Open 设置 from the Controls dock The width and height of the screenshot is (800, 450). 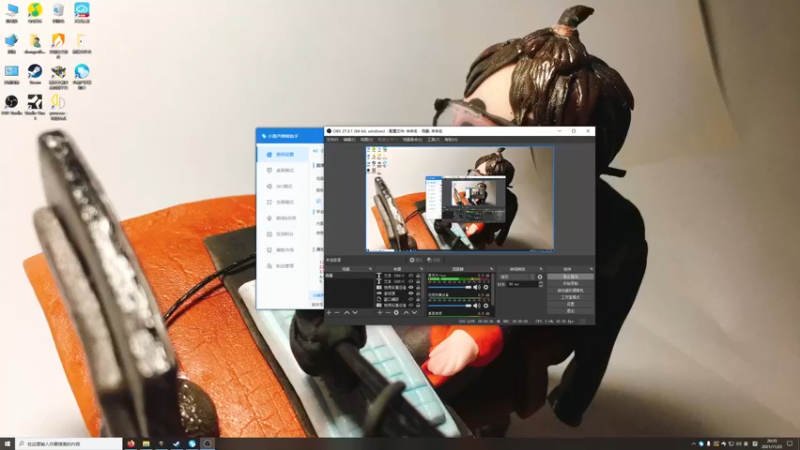(570, 304)
